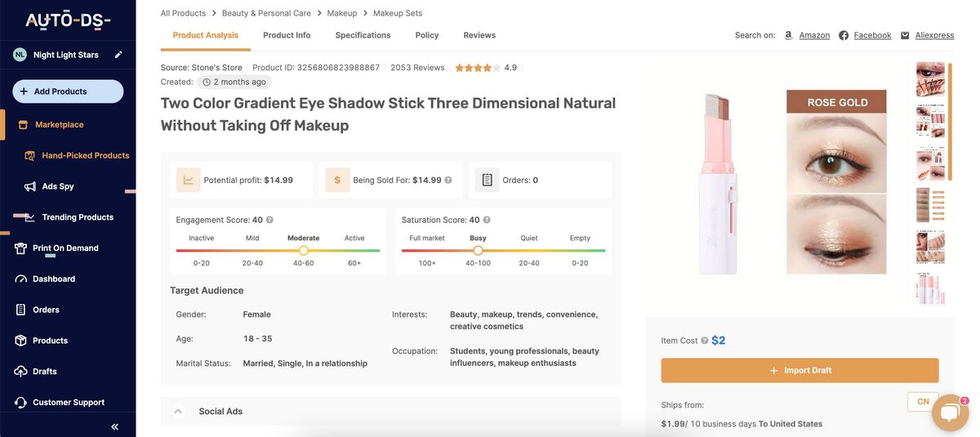980x437 pixels.
Task: Click the Product ID 3256806823988867 text
Action: pyautogui.click(x=316, y=68)
